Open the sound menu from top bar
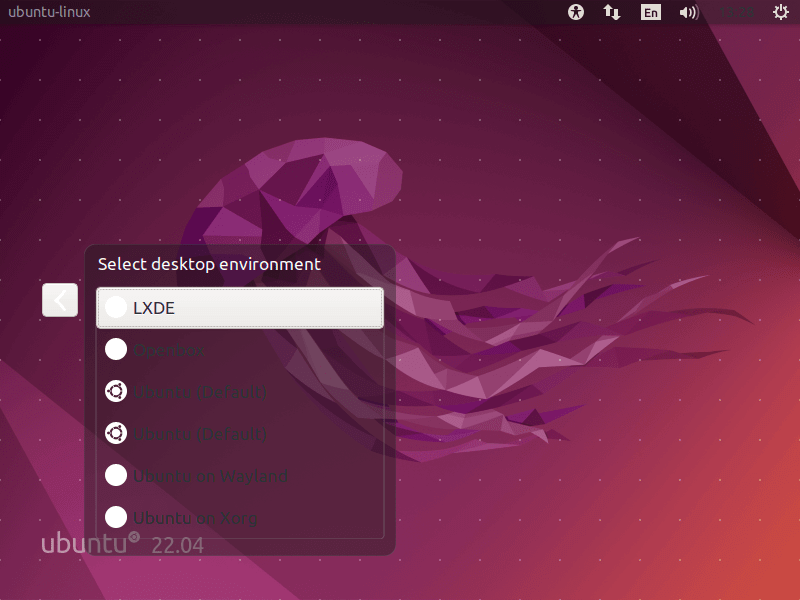This screenshot has height=600, width=800. 688,13
